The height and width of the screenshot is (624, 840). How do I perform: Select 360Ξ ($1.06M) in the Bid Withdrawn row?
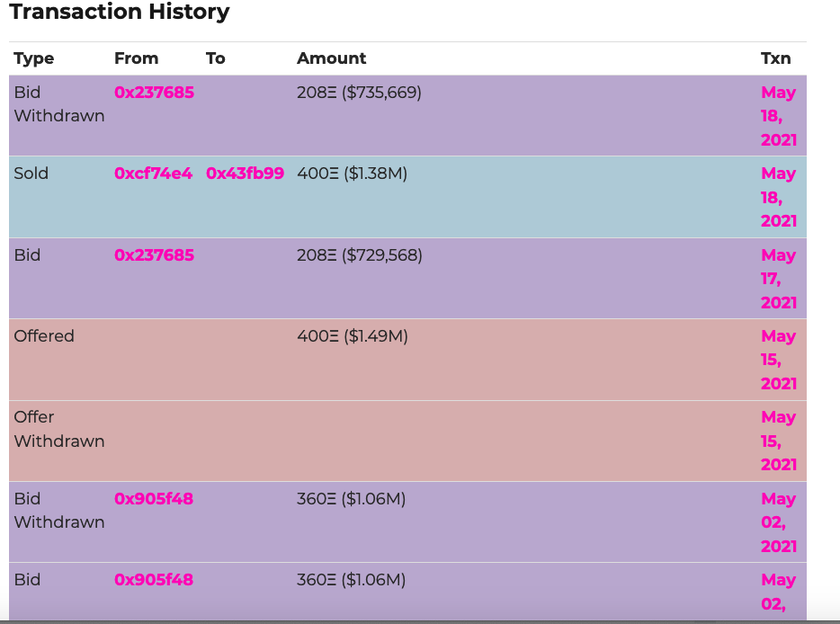pyautogui.click(x=351, y=499)
